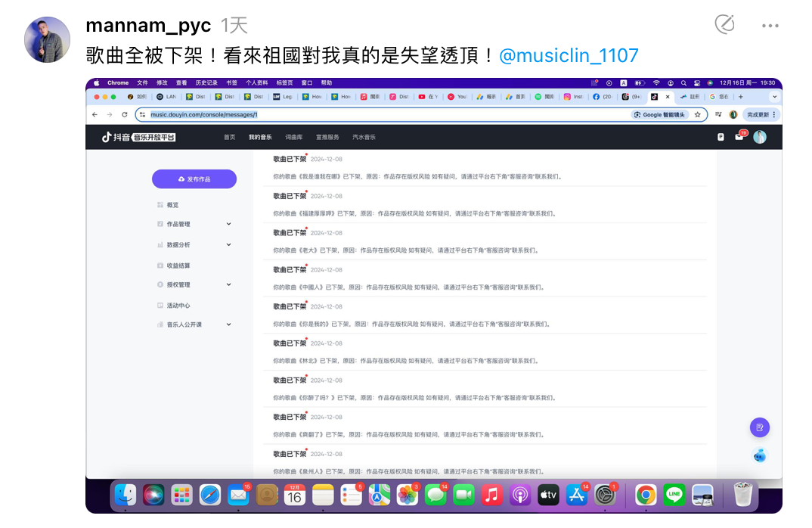Reload the page in Chrome
812x528 pixels.
pos(124,114)
